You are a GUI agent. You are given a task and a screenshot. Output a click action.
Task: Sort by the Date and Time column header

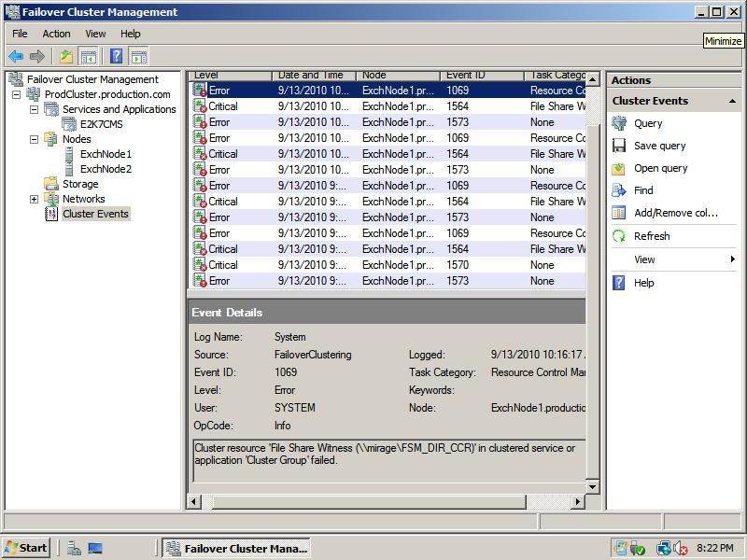click(314, 76)
